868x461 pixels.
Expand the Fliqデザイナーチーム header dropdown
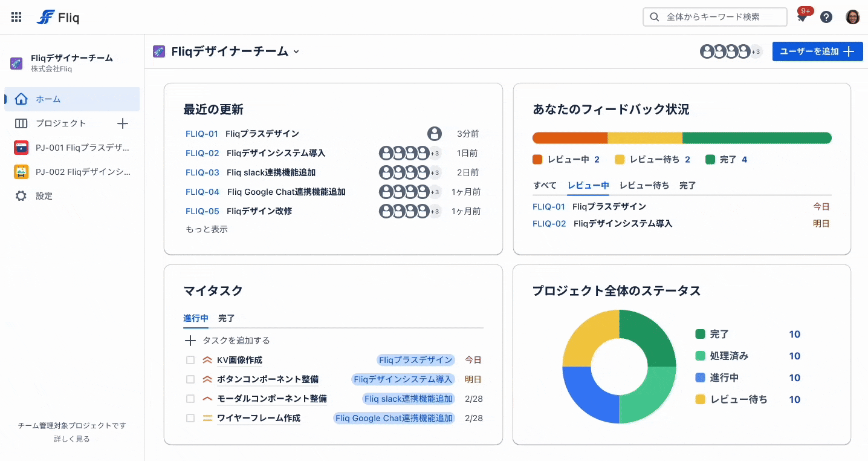click(x=296, y=52)
